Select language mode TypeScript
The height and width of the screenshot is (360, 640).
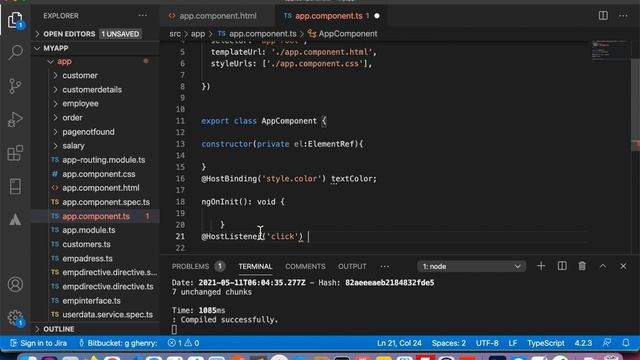pyautogui.click(x=546, y=343)
